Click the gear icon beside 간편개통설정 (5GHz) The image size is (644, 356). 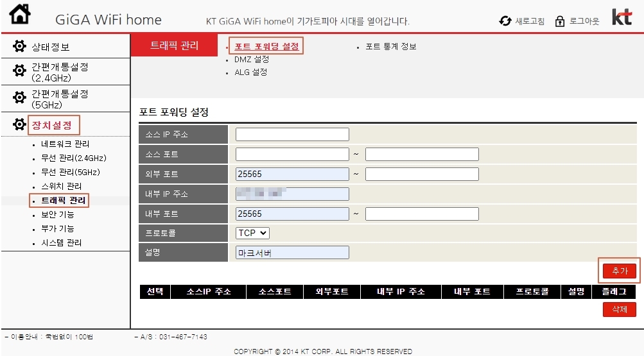click(19, 98)
